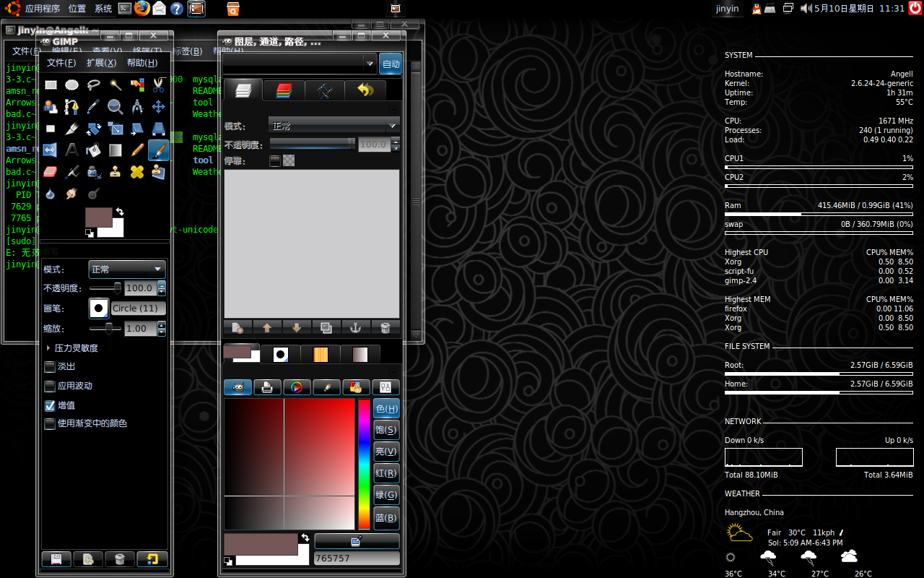Viewport: 924px width, 578px height.
Task: Select the Pencil tool
Action: click(x=137, y=150)
